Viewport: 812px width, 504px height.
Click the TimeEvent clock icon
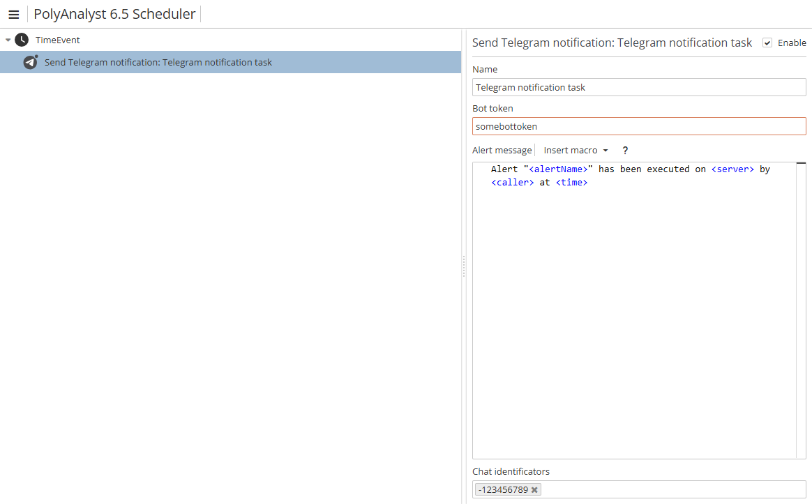pos(22,40)
